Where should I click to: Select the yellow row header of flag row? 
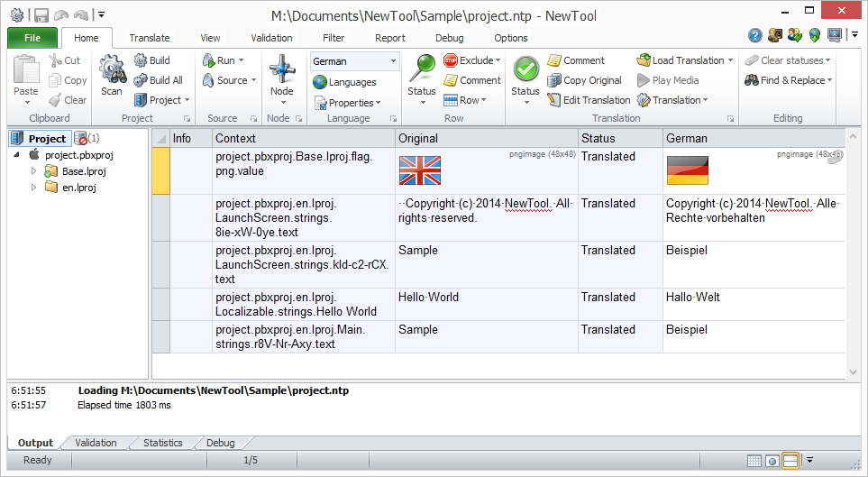tap(161, 170)
